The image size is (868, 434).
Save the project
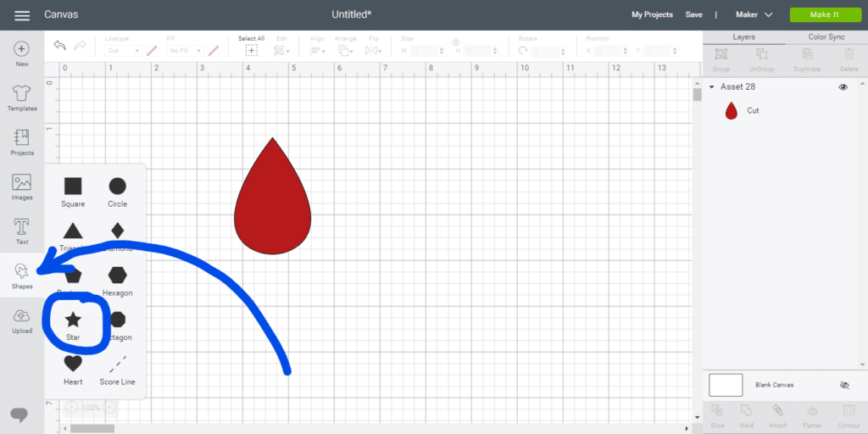693,15
